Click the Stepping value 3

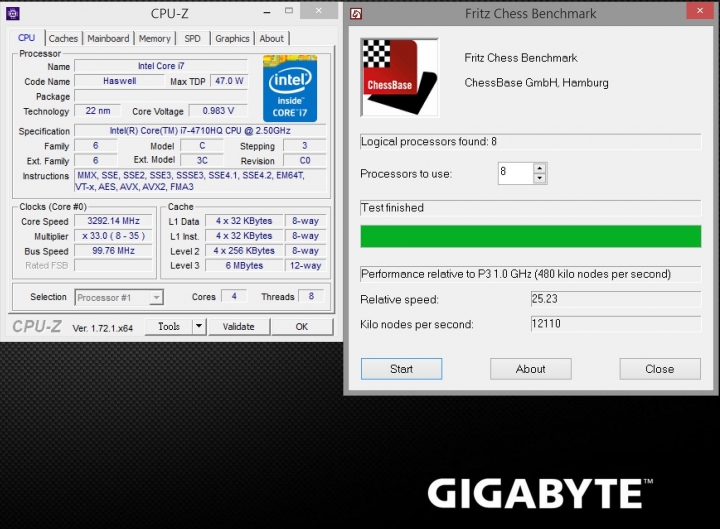(305, 146)
